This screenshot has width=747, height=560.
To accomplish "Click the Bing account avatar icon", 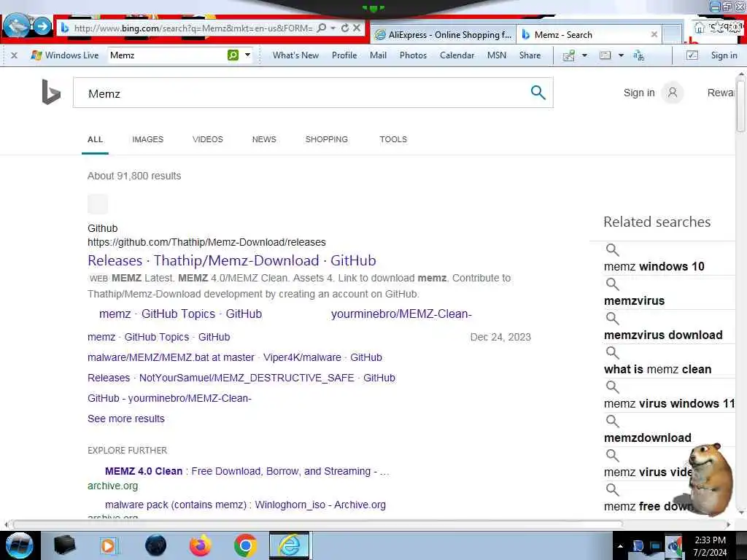I will pos(672,93).
